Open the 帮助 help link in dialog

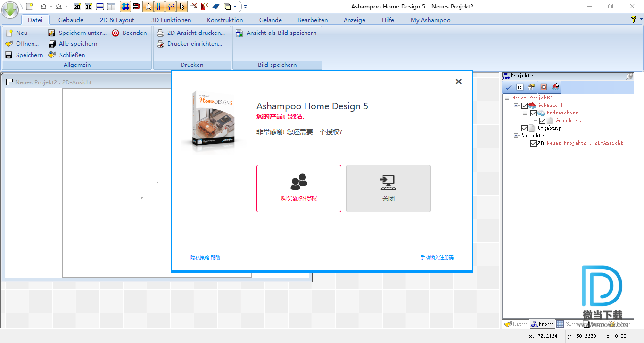click(x=215, y=258)
